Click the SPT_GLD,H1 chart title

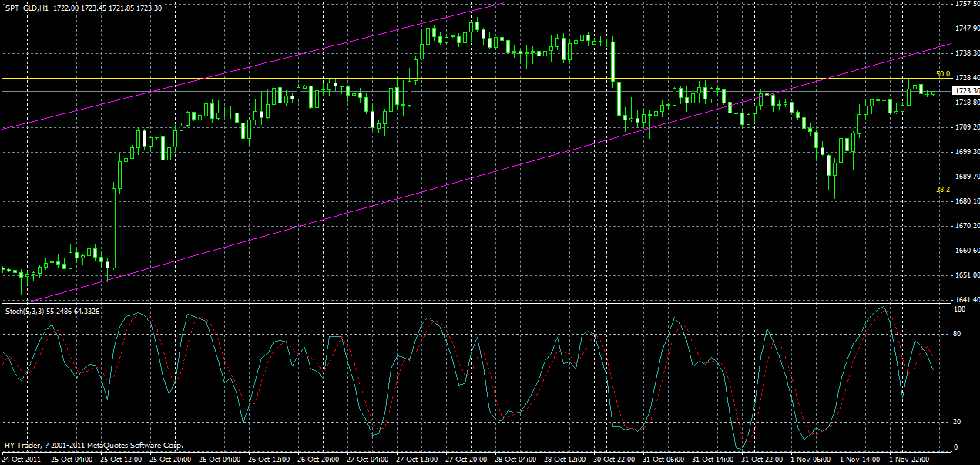click(27, 7)
